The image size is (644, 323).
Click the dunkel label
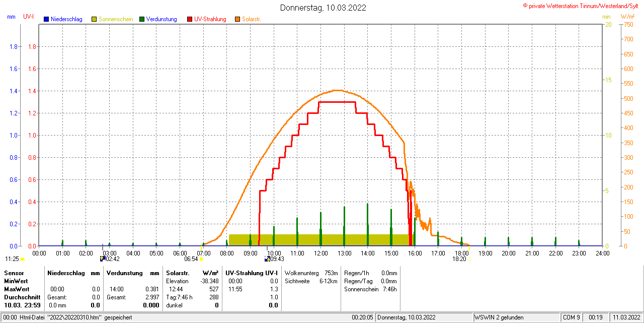coord(174,305)
